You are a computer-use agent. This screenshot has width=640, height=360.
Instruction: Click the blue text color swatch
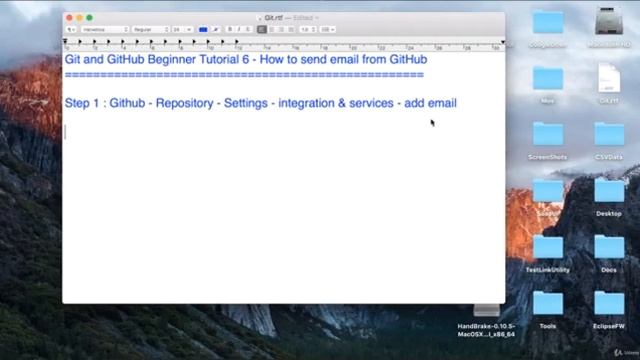coord(203,29)
